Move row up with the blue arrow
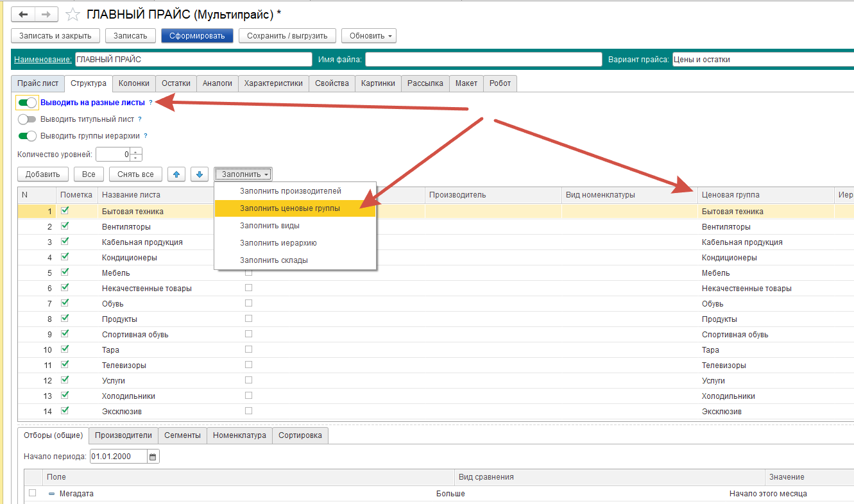The image size is (854, 504). coord(177,174)
